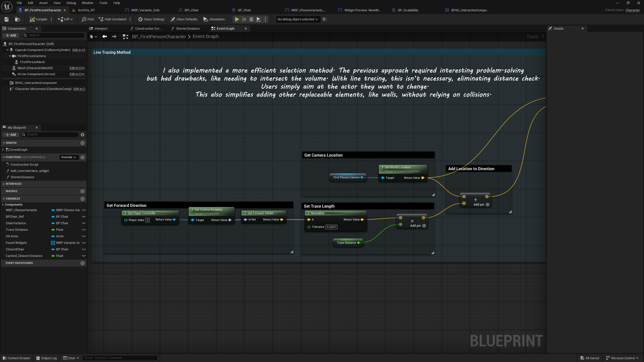Add new variable with plus icon
Viewport: 644px width, 362px height.
pyautogui.click(x=83, y=199)
